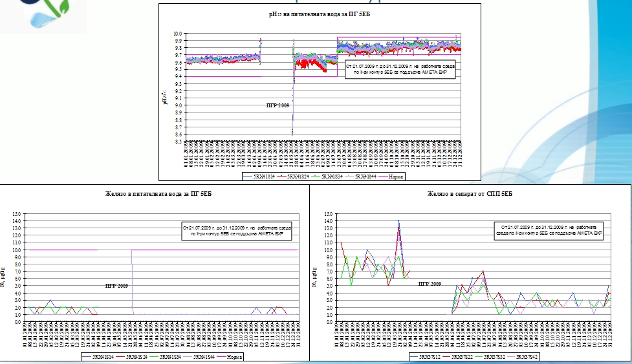
Task: Click the 5RX41S24 legend entry in pH chart
Action: pos(300,175)
